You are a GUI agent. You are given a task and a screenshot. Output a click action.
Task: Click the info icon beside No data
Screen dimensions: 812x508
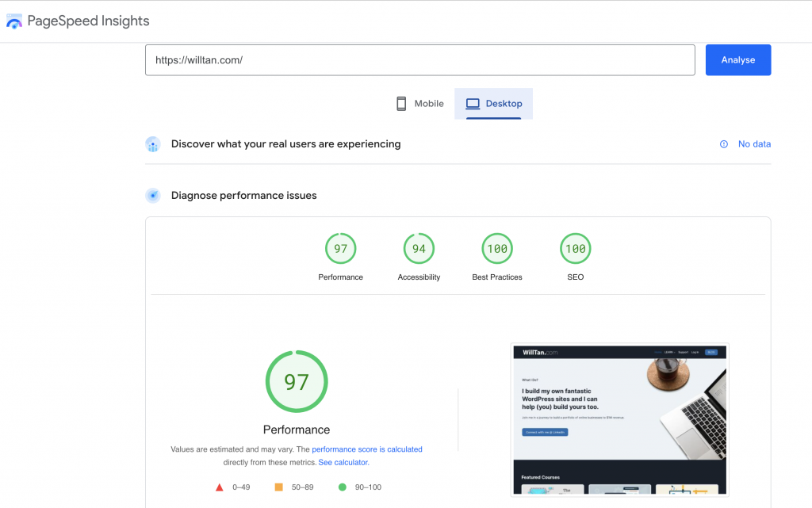click(724, 144)
